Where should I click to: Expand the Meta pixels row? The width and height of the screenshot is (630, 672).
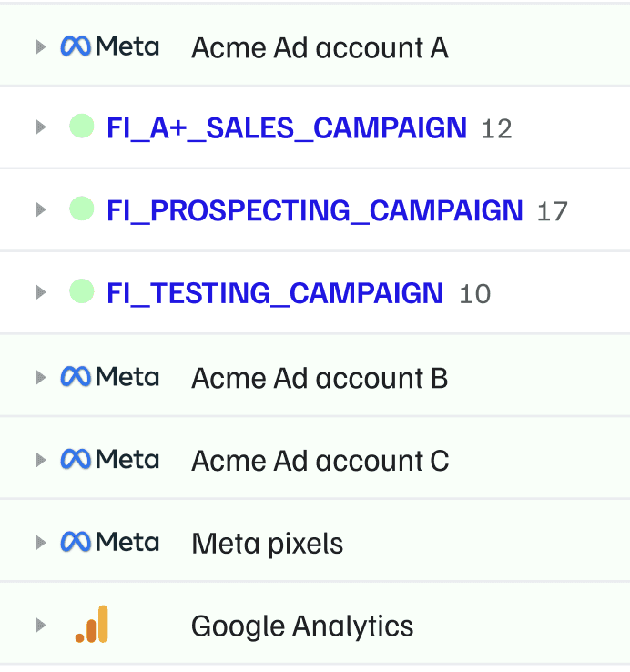click(40, 543)
